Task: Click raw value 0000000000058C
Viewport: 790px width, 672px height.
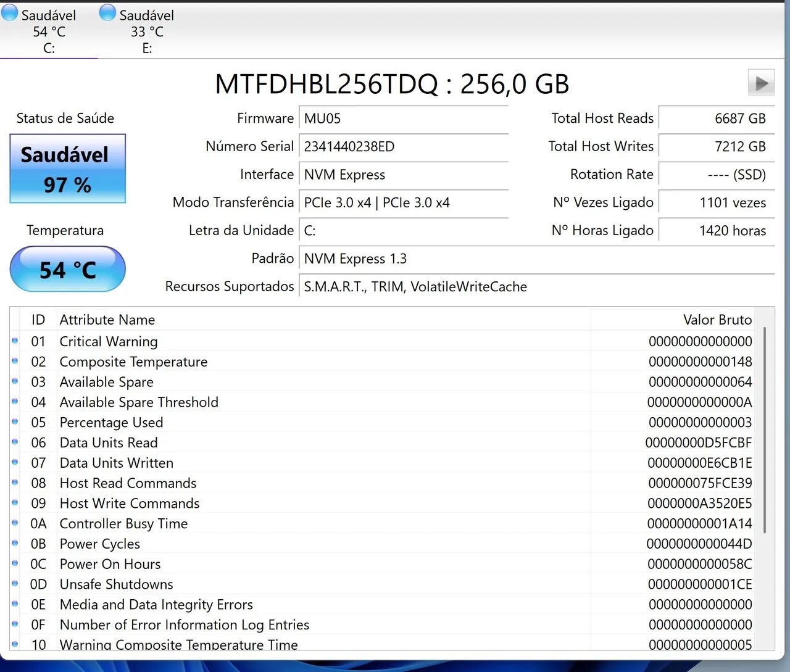Action: [700, 564]
